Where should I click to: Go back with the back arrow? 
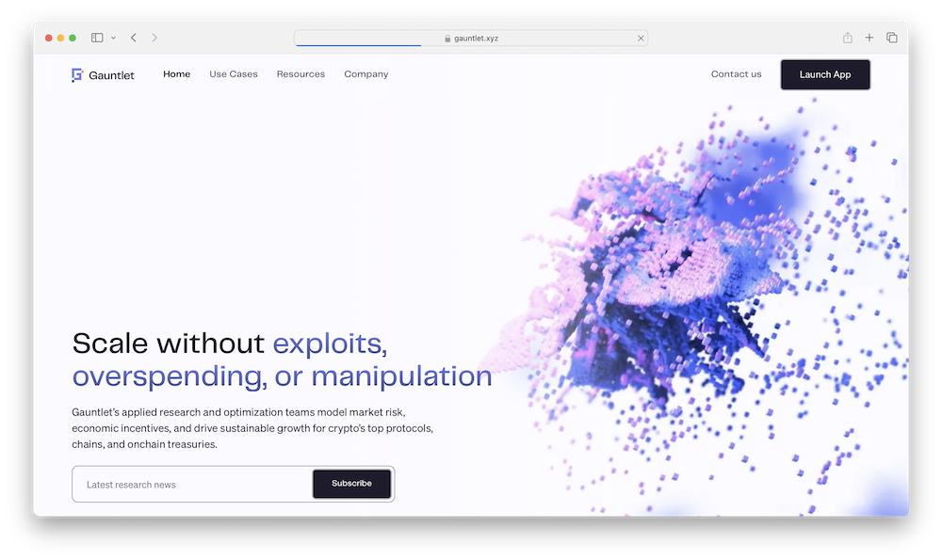tap(134, 38)
